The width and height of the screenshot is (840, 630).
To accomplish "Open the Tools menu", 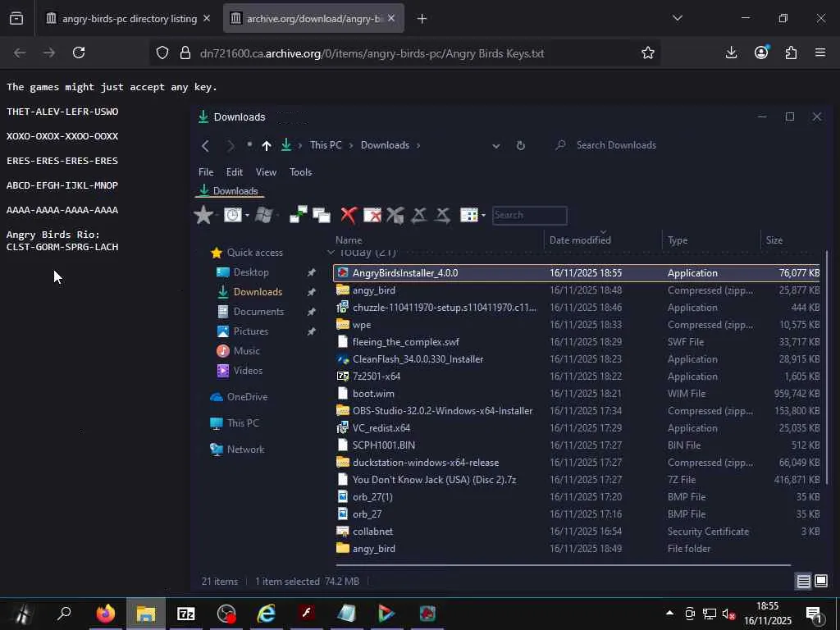I will tap(300, 172).
